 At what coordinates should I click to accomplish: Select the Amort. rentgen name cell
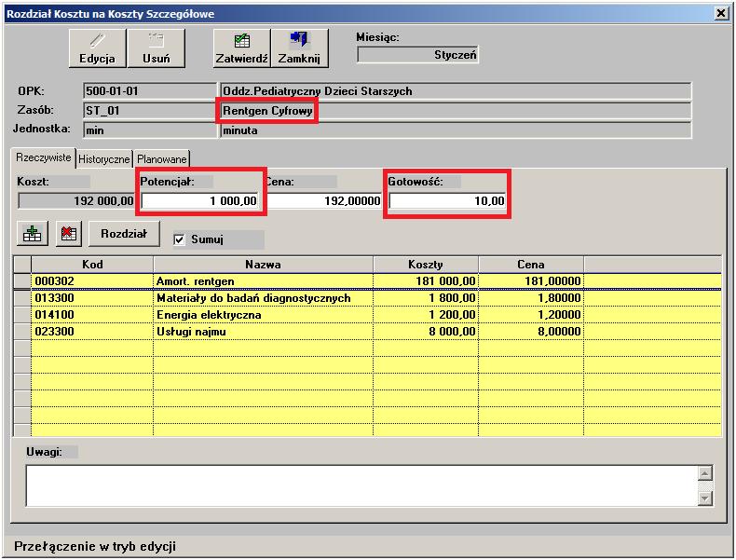(264, 281)
